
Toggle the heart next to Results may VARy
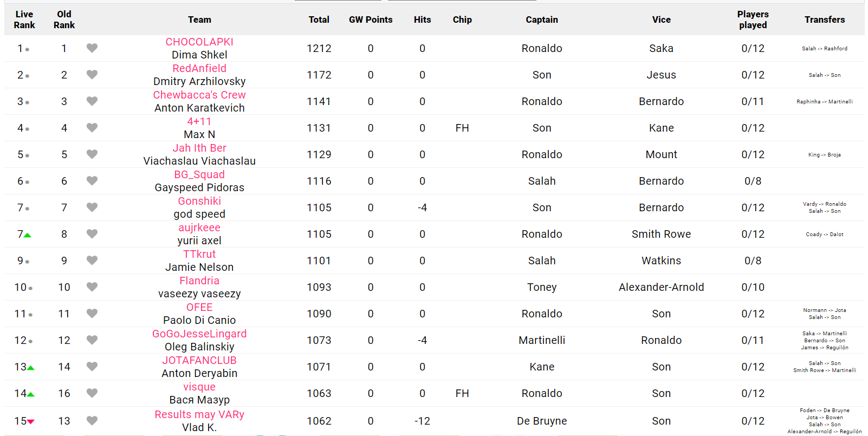pos(92,421)
